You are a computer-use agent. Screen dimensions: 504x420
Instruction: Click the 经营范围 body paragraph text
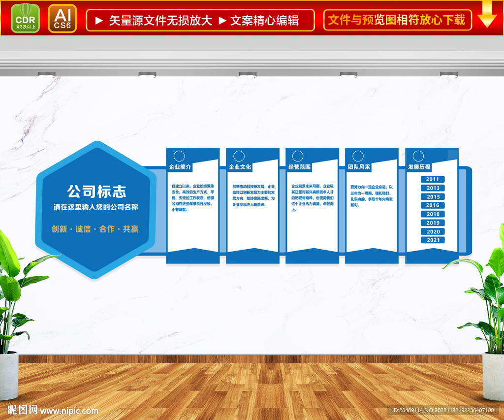[313, 198]
